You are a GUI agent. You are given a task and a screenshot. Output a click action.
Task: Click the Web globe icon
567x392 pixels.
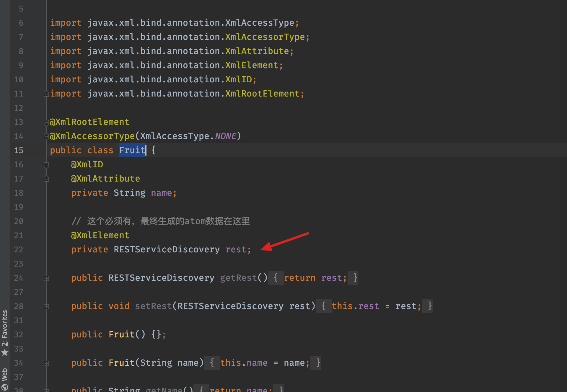click(x=5, y=387)
